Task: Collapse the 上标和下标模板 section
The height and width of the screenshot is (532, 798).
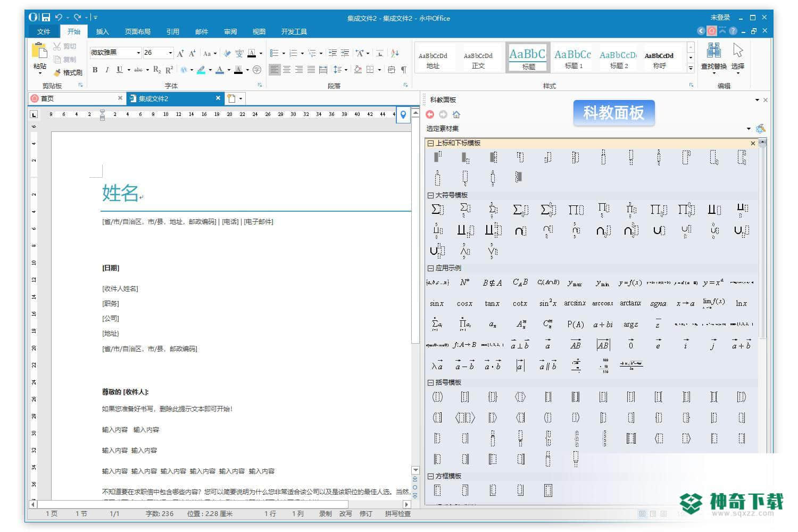Action: pyautogui.click(x=430, y=143)
